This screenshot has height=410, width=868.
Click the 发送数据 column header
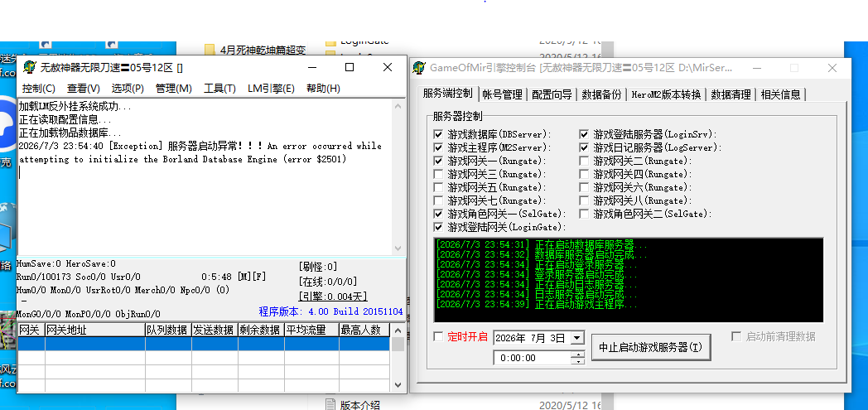[x=215, y=330]
